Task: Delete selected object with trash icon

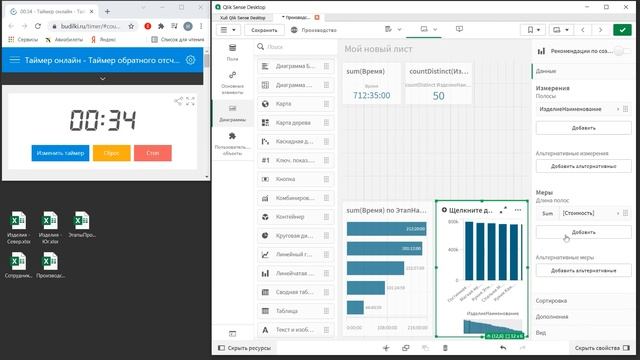Action: coord(445,348)
